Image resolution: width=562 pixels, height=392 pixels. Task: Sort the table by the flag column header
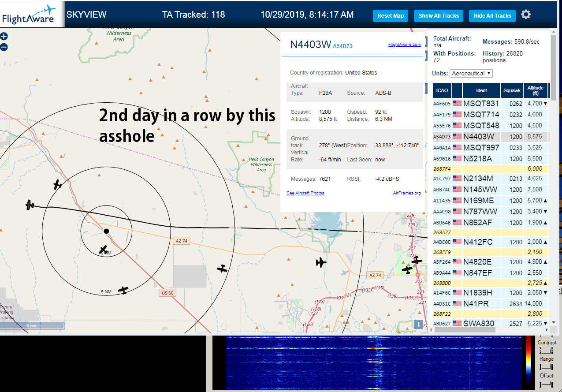(457, 90)
